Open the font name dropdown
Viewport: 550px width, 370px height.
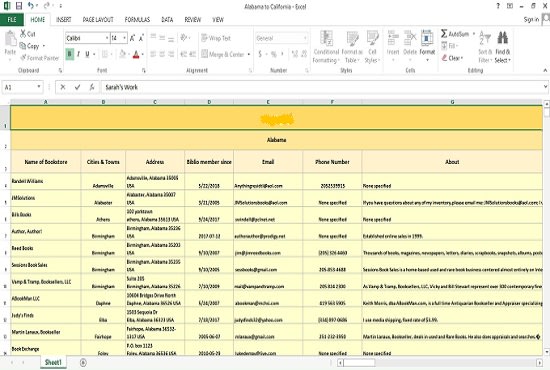pyautogui.click(x=107, y=38)
